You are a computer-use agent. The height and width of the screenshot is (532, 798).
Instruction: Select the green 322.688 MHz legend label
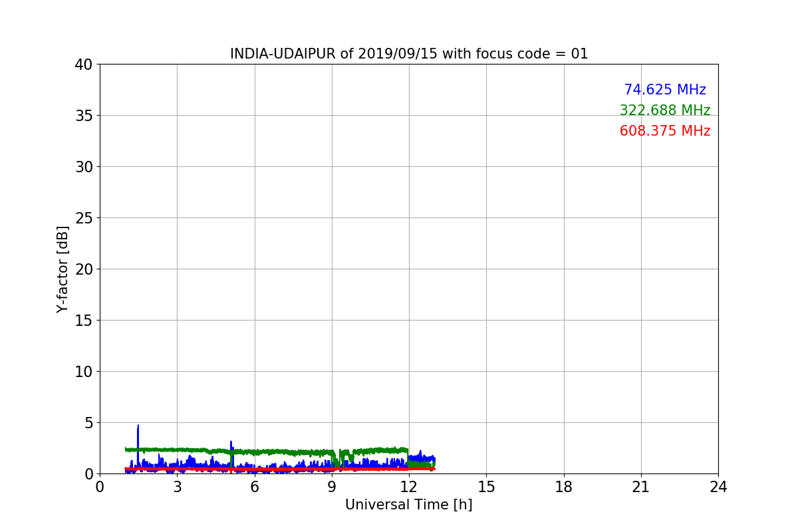pos(664,110)
